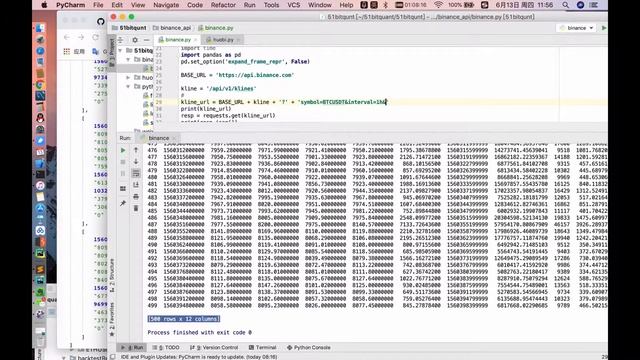The height and width of the screenshot is (360, 640).
Task: Open the Refactor menu
Action: (x=223, y=5)
